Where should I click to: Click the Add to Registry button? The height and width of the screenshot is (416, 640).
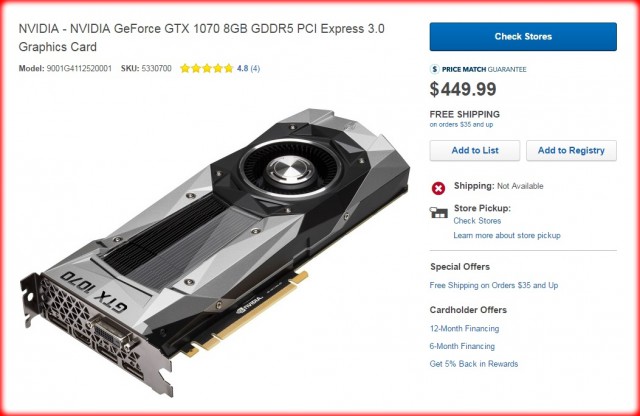(x=571, y=150)
